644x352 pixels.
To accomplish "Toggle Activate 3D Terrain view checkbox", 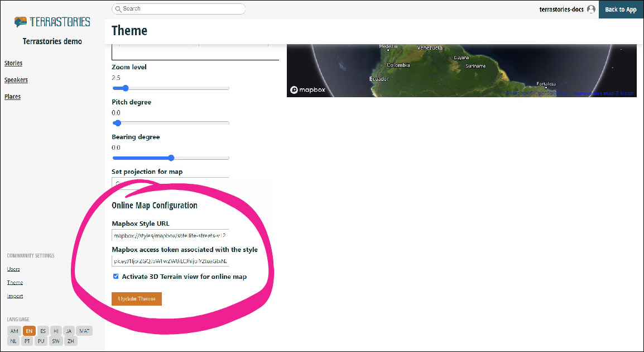I will point(116,277).
